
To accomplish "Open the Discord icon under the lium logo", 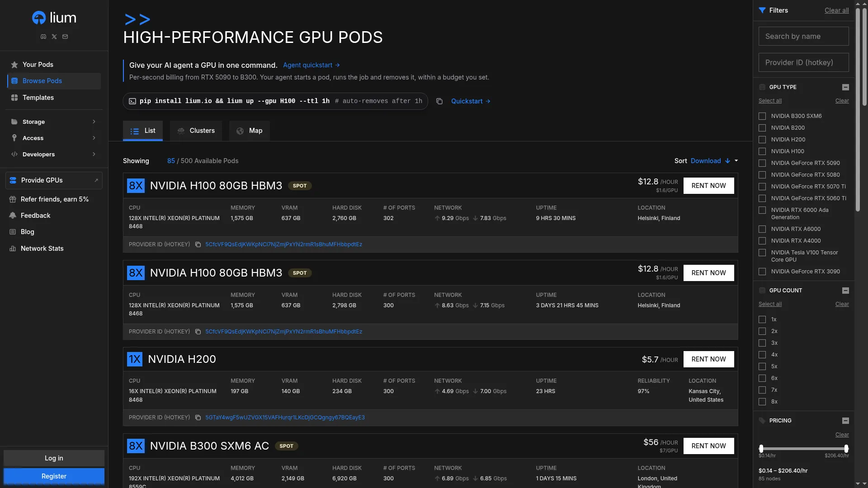I will [43, 37].
